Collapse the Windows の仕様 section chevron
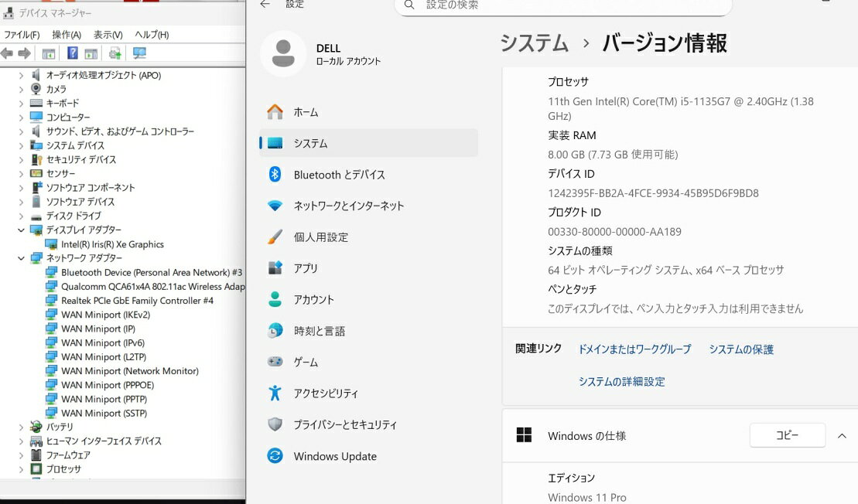The width and height of the screenshot is (858, 504). coord(842,436)
